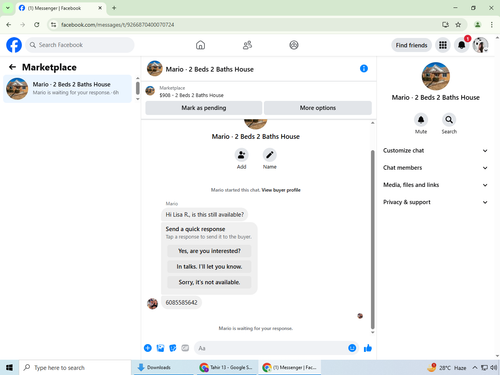500x375 pixels.
Task: Click the volume icon in system tray
Action: click(x=494, y=368)
